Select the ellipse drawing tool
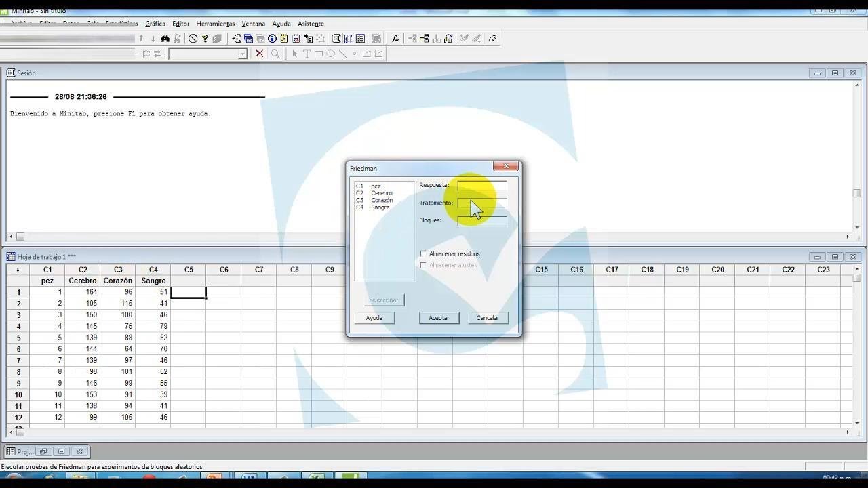 (x=330, y=54)
